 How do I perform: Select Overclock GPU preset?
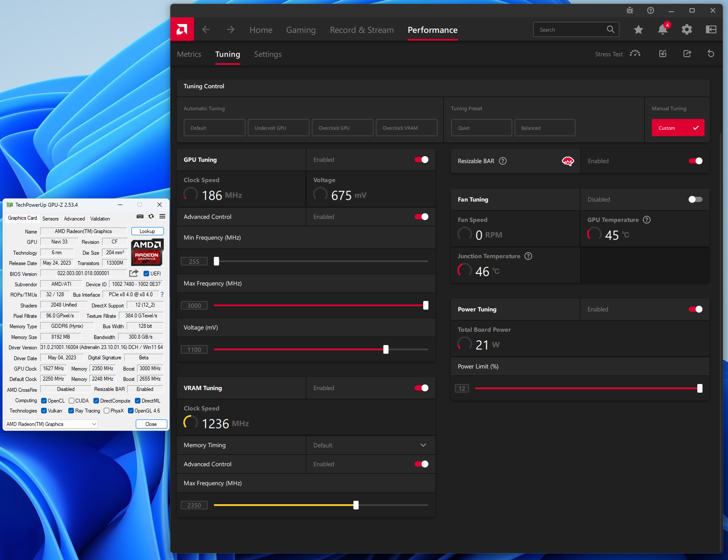[x=342, y=128]
